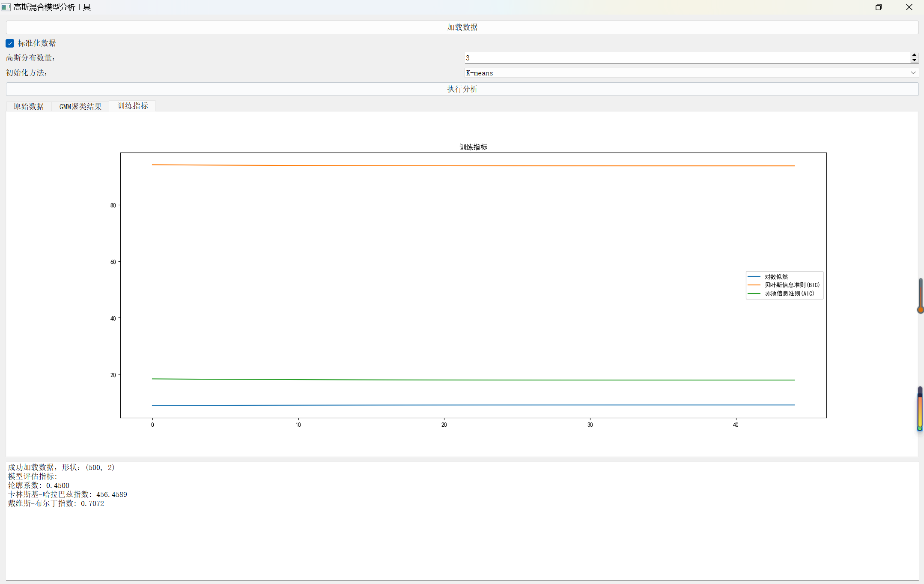Open the K-means initialization dropdown
Image resolution: width=924 pixels, height=584 pixels.
point(685,73)
